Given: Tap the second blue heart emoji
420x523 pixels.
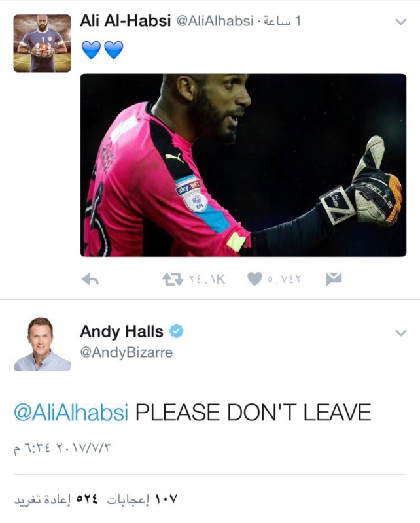Looking at the screenshot, I should coord(114,50).
